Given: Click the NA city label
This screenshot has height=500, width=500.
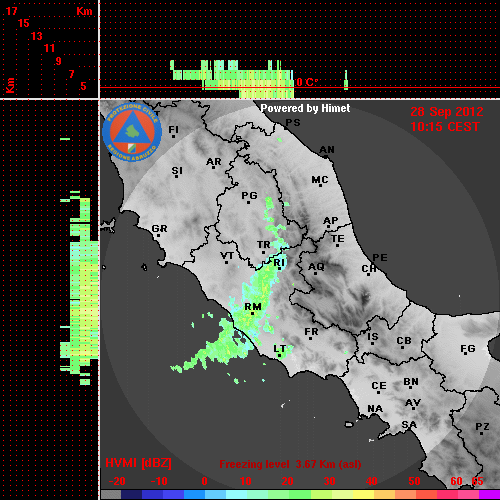Looking at the screenshot, I should (375, 409).
